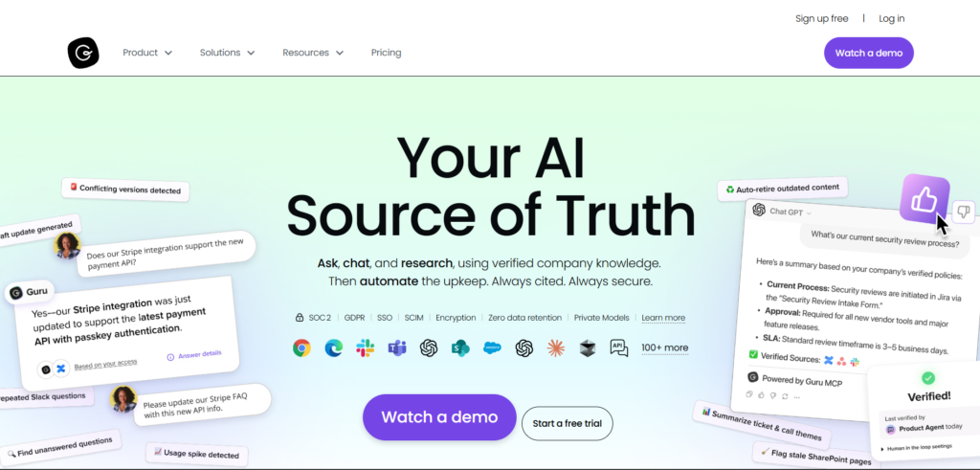Click the Guru logo in the header
The height and width of the screenshot is (470, 980).
pyautogui.click(x=83, y=53)
